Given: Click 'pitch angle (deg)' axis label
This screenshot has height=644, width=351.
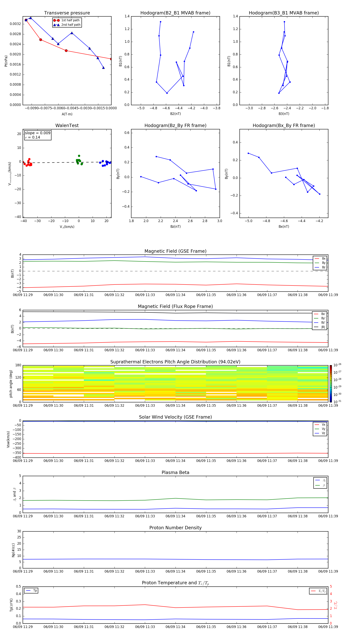Looking at the screenshot, I should coord(11,384).
